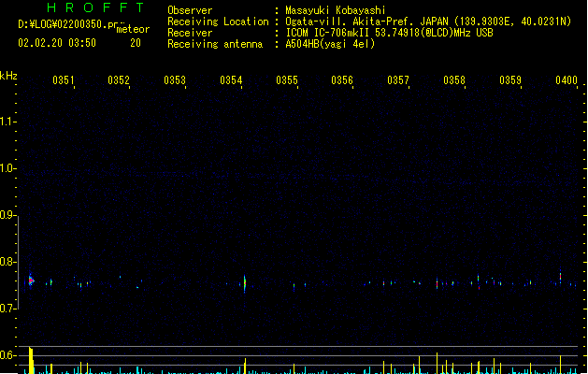Click the HROFFT title text
Image resolution: width=588 pixels, height=374 pixels.
[95, 7]
